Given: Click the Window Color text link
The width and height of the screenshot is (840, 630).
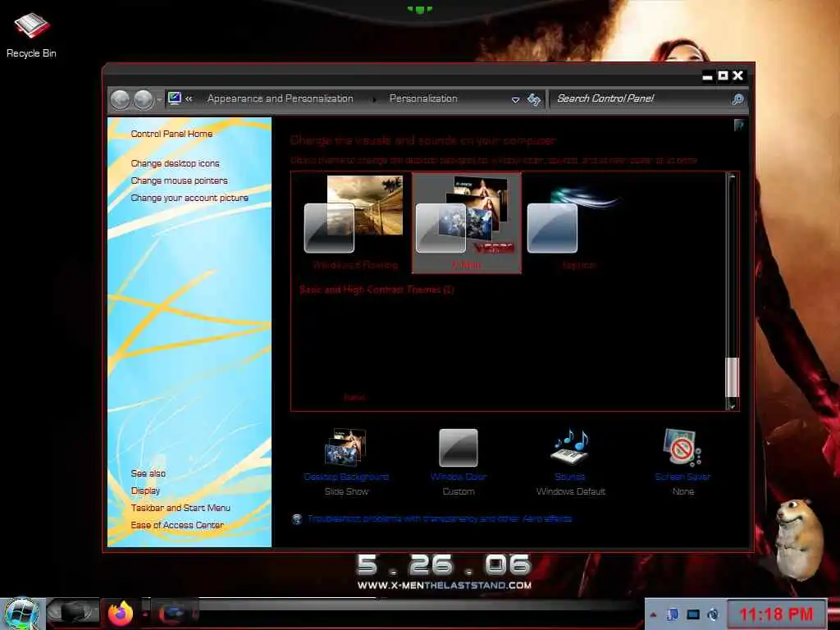Looking at the screenshot, I should [459, 477].
